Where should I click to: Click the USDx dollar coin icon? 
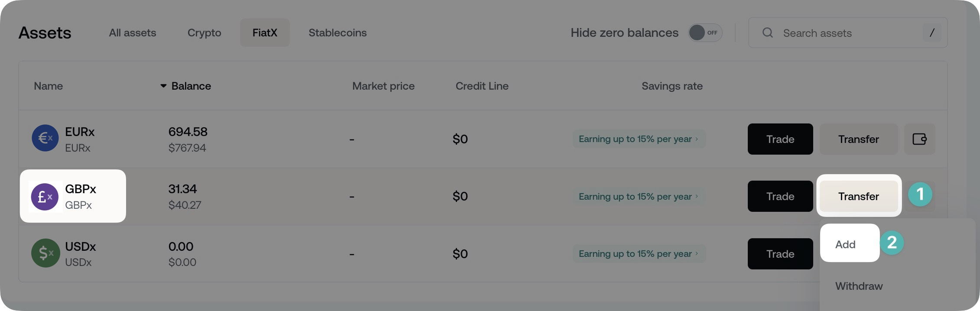coord(45,253)
